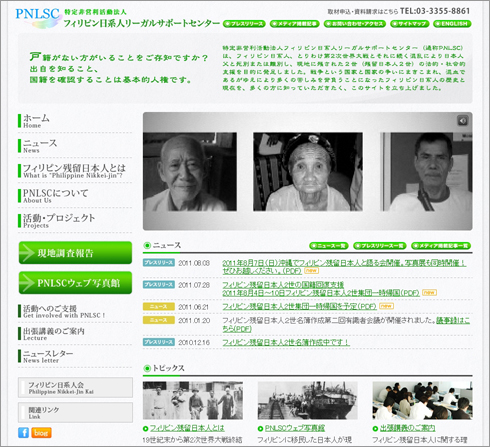Open the 2011.06.21 news PDF link
The width and height of the screenshot is (490, 447).
coord(299,306)
